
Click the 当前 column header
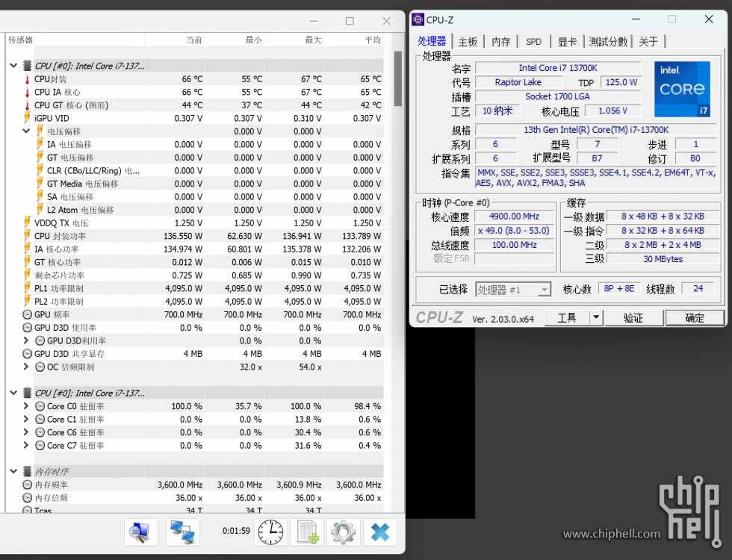pyautogui.click(x=175, y=40)
